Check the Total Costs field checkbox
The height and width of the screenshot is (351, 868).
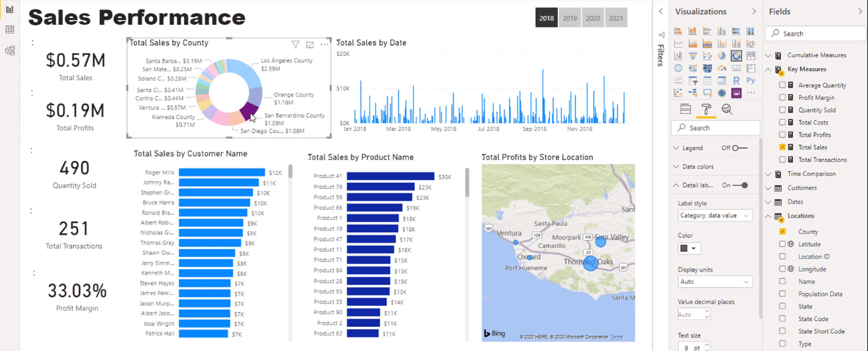pos(783,122)
